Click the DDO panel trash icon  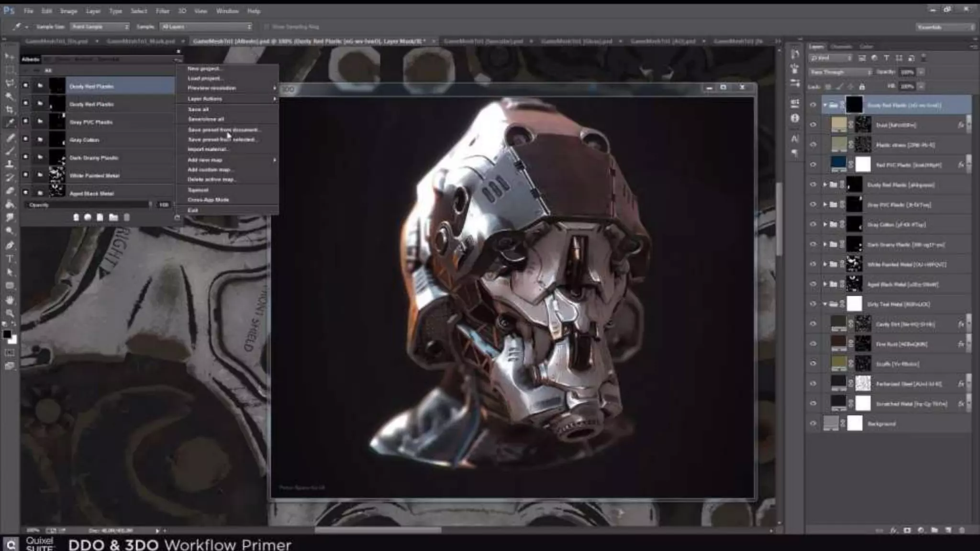tap(127, 217)
